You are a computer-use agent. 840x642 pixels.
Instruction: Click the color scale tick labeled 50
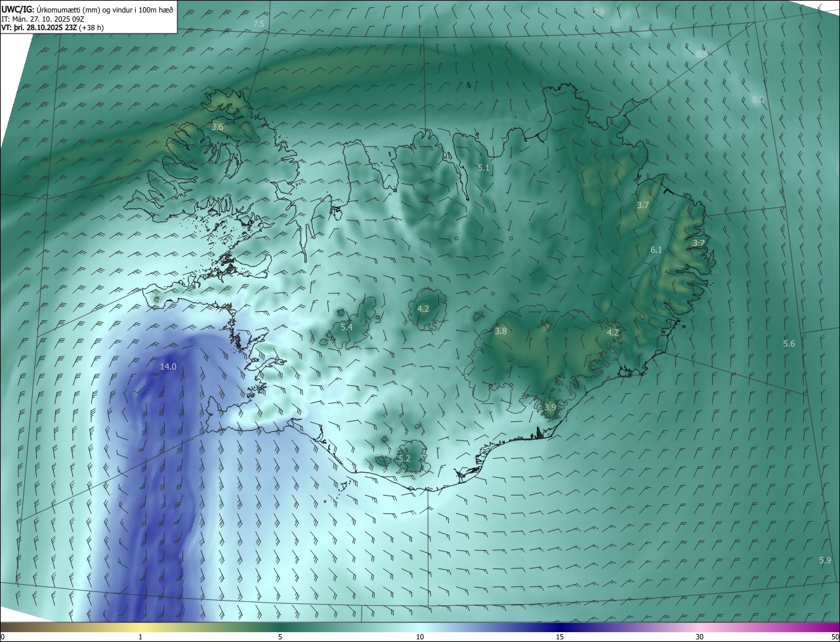[x=835, y=637]
